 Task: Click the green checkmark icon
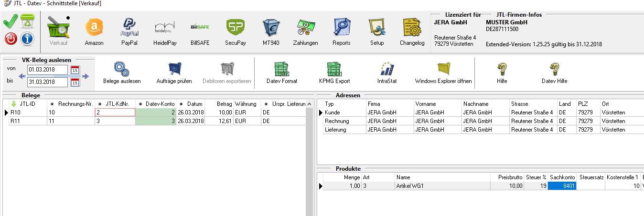pos(10,22)
